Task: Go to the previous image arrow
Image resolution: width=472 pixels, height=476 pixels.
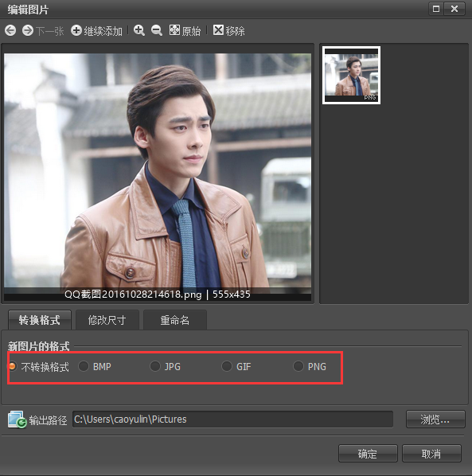Action: pyautogui.click(x=10, y=30)
